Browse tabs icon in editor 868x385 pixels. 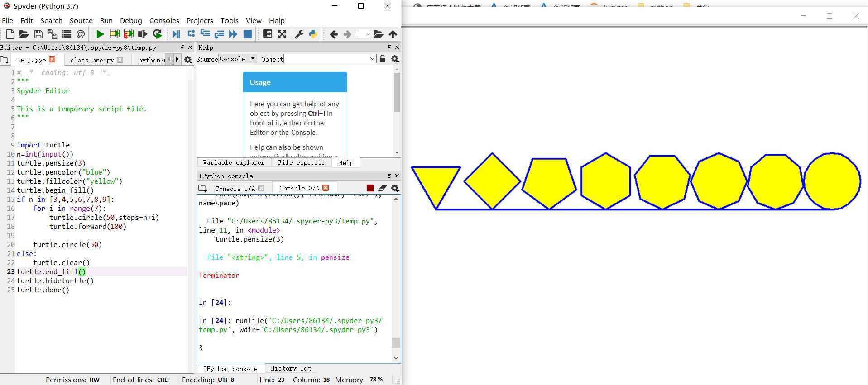click(5, 60)
